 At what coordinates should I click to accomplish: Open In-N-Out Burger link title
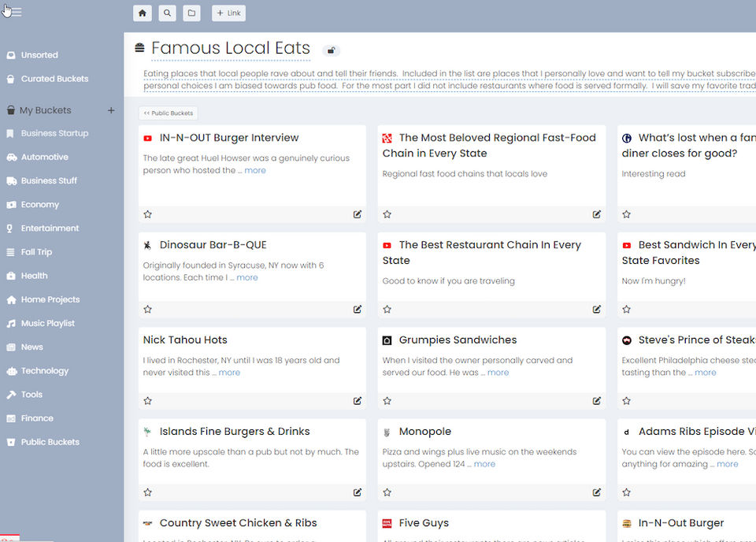pyautogui.click(x=681, y=523)
